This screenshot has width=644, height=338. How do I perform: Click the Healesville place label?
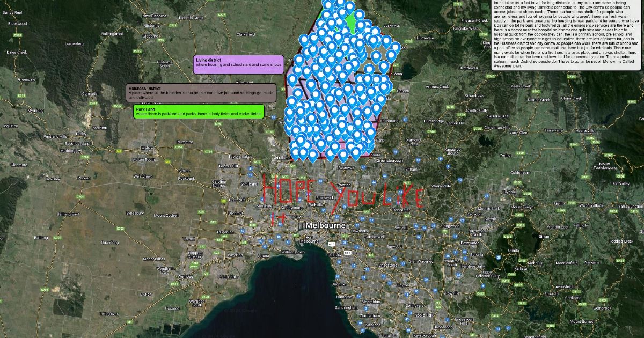click(585, 131)
